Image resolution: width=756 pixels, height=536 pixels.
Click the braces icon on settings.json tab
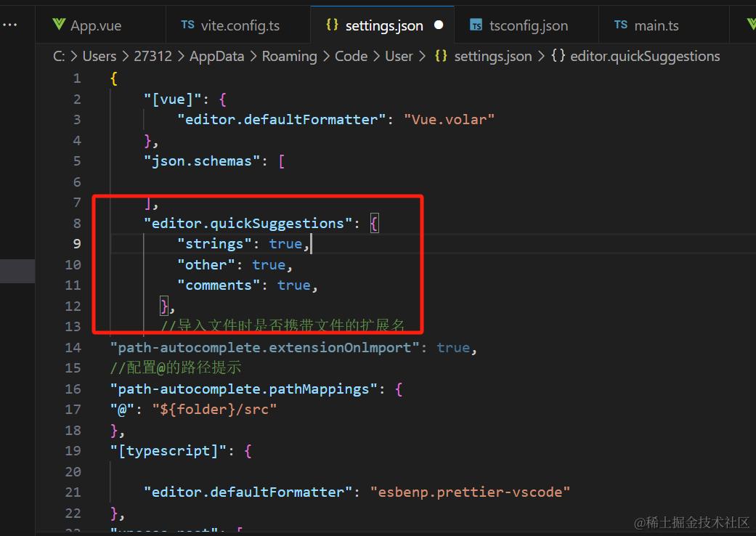[x=332, y=25]
